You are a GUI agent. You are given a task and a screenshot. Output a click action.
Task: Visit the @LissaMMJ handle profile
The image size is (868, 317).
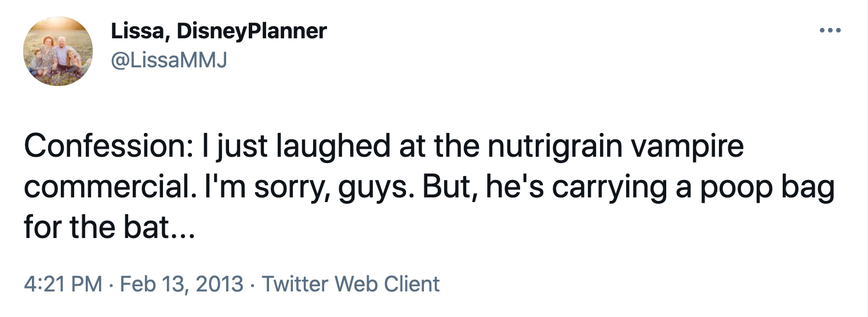tap(169, 59)
